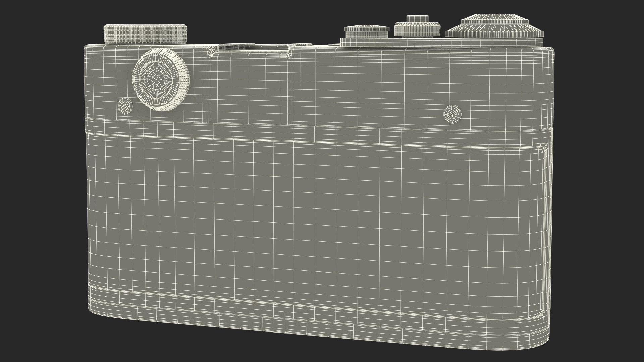Click the knurled rewind knob at top left
The image size is (644, 362).
[145, 34]
